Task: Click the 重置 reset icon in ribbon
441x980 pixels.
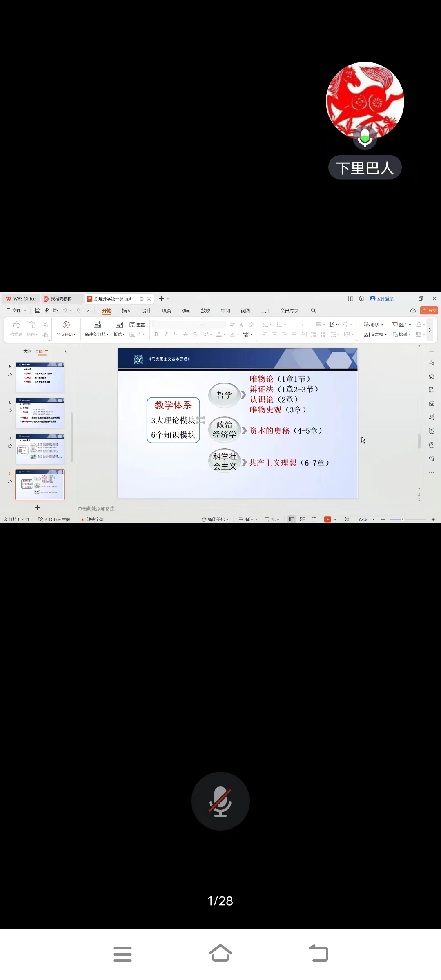Action: (x=138, y=325)
